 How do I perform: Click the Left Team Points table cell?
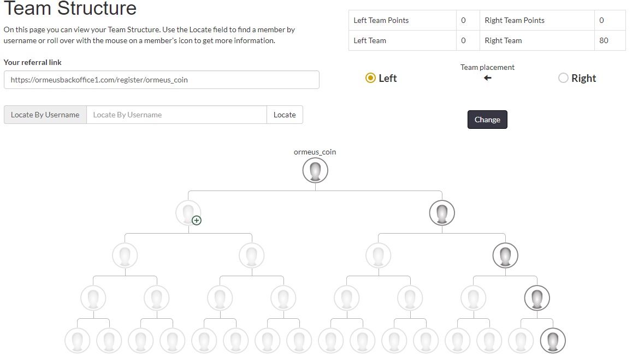coord(402,20)
